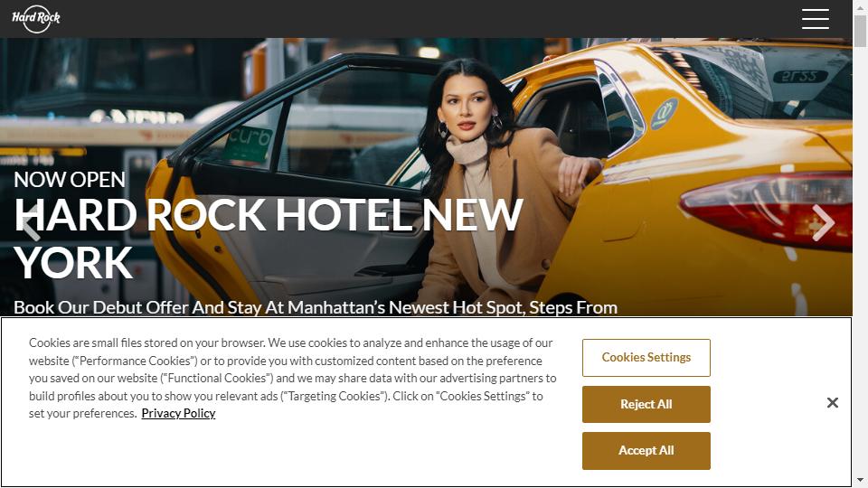Click the NOW OPEN label

point(70,179)
